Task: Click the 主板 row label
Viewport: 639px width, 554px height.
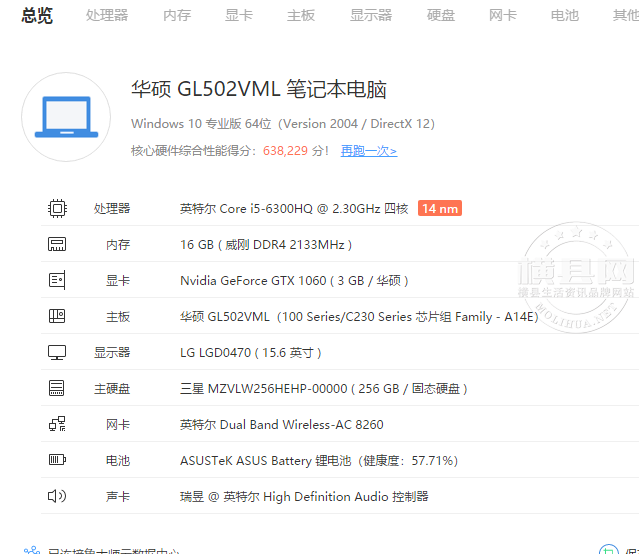Action: pyautogui.click(x=118, y=317)
